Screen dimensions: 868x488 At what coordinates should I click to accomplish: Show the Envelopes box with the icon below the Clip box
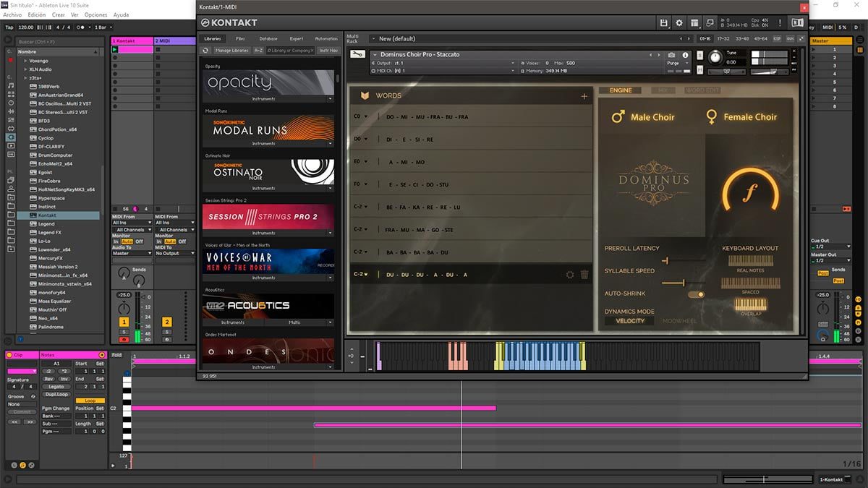pos(32,464)
